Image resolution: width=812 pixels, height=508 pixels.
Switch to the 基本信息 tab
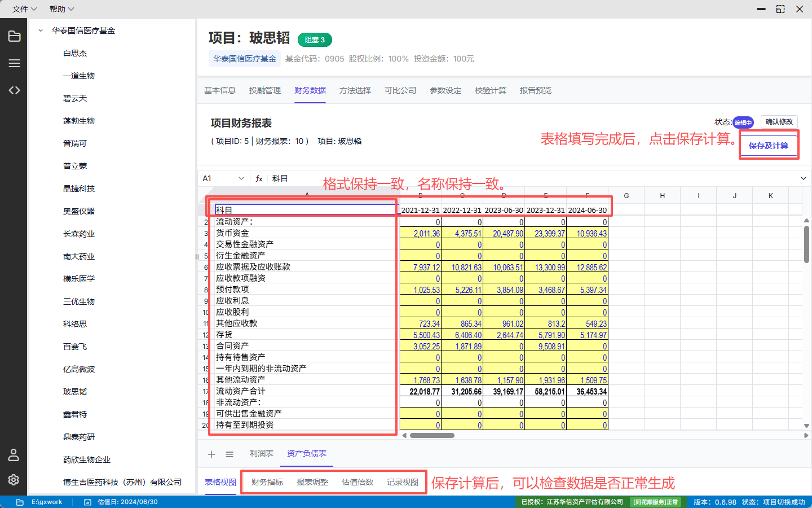(x=220, y=90)
